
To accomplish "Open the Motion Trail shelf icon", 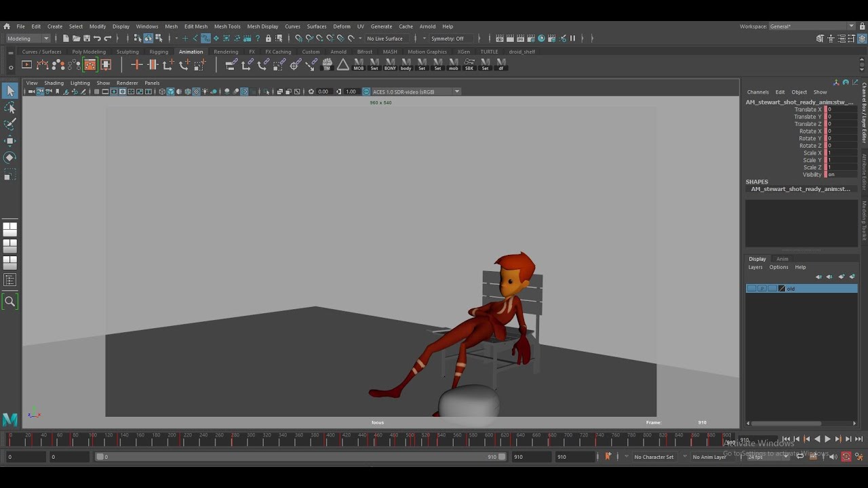I will point(42,64).
